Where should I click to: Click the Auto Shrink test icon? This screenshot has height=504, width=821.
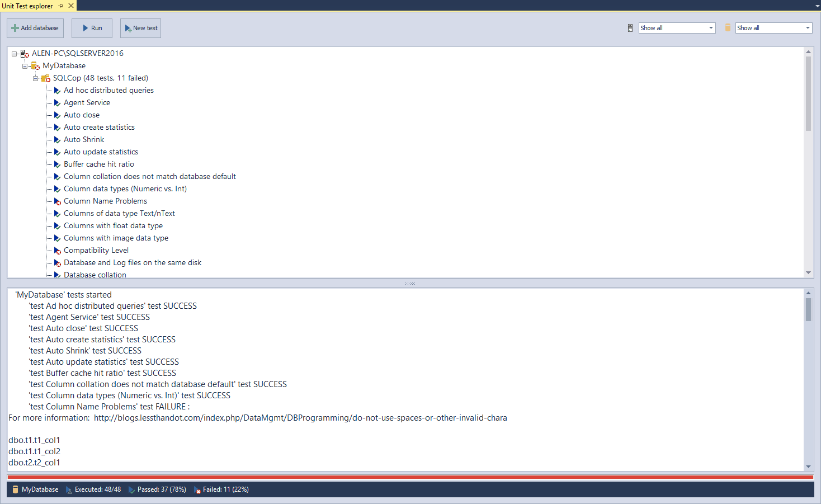pyautogui.click(x=57, y=140)
